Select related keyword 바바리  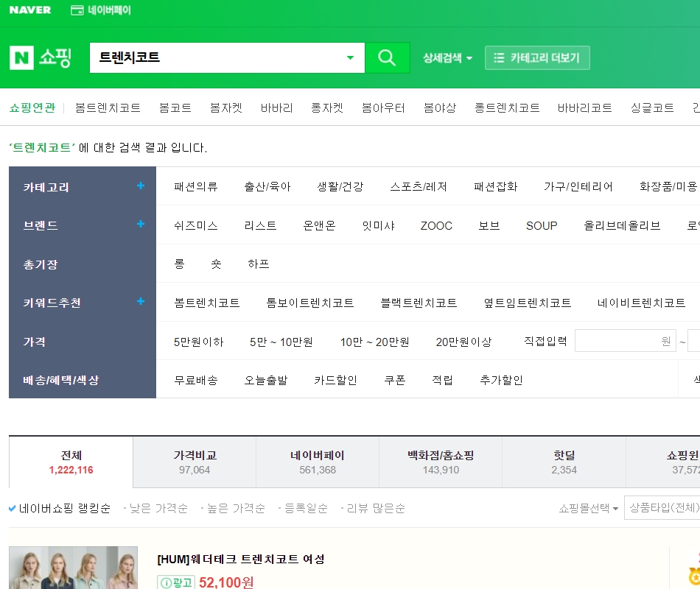276,108
